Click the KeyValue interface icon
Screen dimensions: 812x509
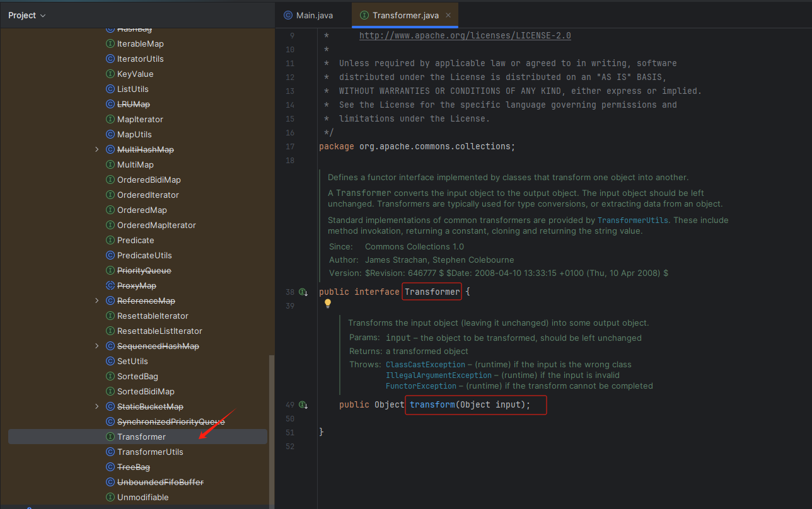(x=110, y=74)
